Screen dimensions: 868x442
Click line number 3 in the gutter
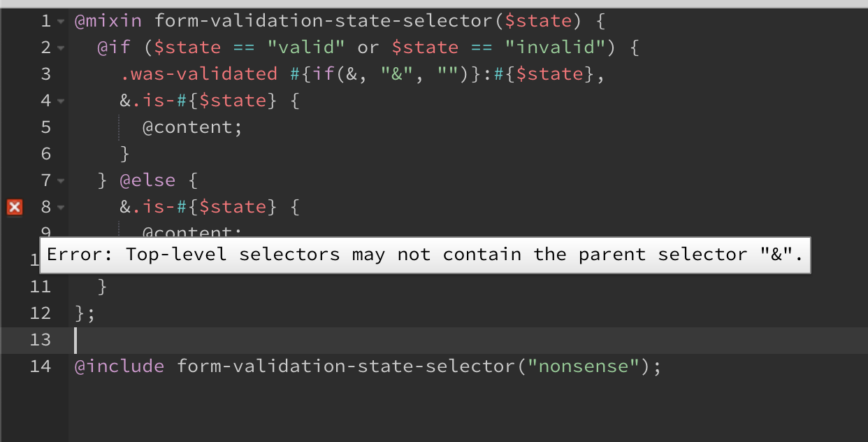click(46, 73)
